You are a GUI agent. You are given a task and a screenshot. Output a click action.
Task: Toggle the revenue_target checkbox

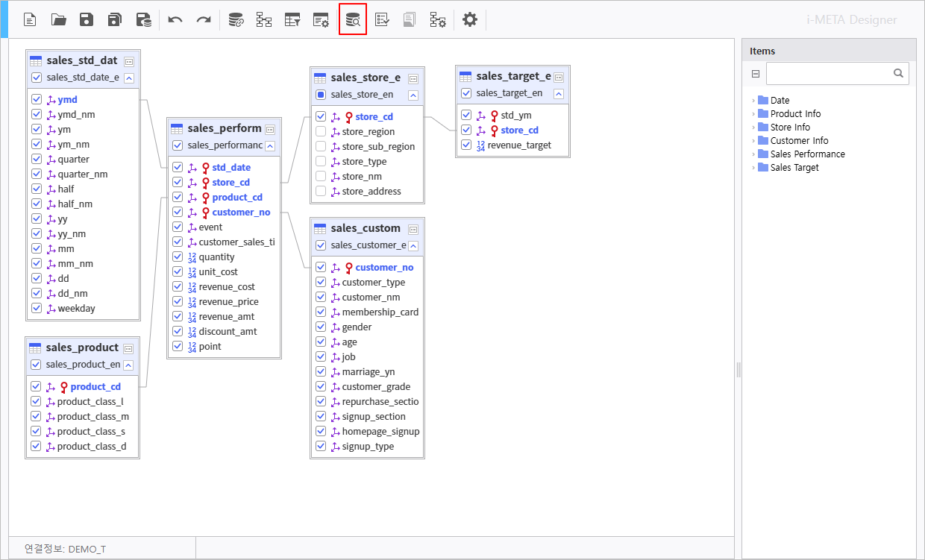tap(466, 145)
